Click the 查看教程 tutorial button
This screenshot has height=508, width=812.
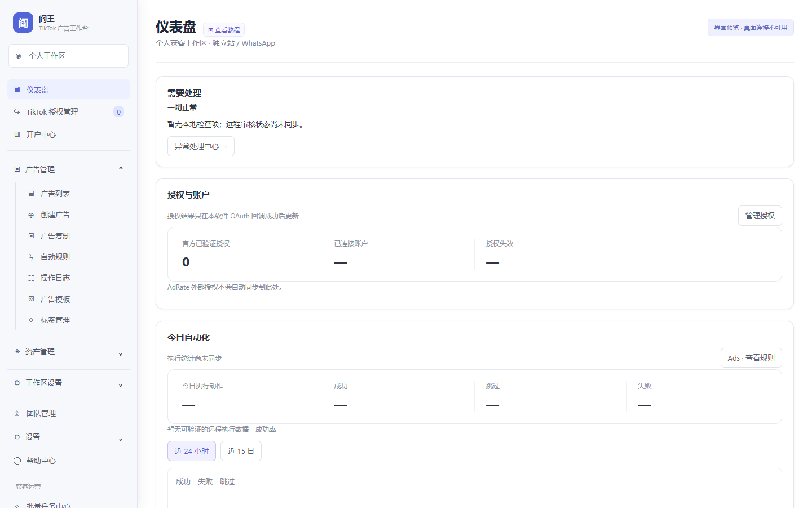point(224,30)
